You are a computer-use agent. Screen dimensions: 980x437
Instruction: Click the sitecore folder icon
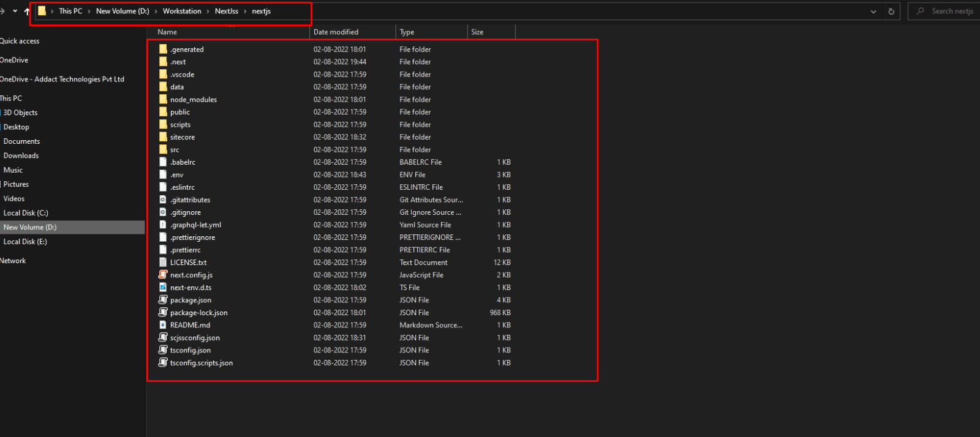163,137
